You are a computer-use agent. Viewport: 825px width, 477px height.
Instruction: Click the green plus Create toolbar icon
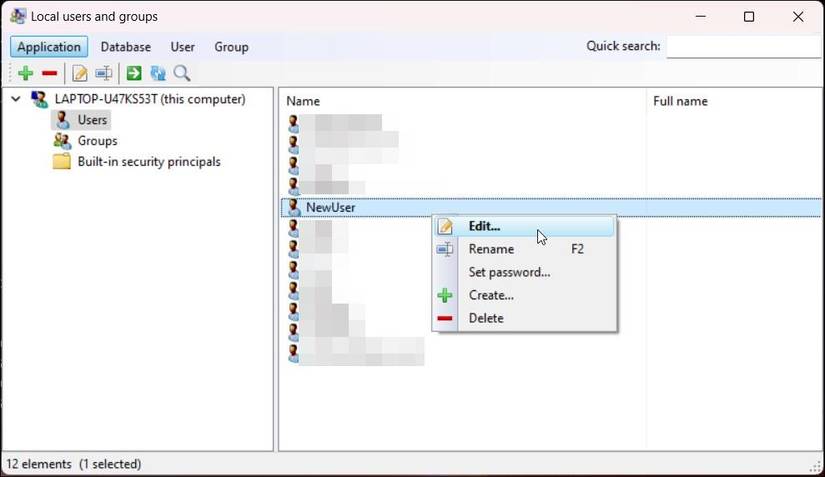point(25,73)
